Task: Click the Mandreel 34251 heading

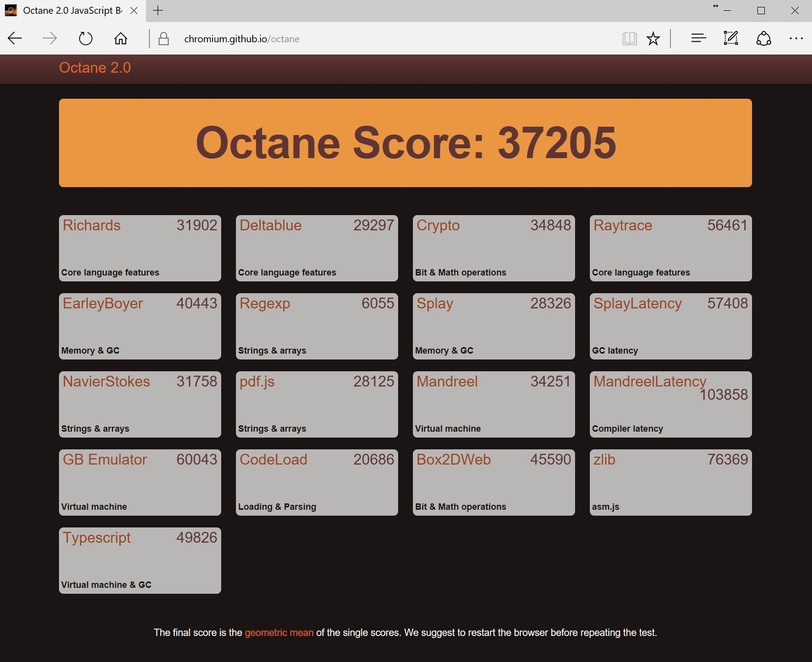Action: click(x=447, y=382)
